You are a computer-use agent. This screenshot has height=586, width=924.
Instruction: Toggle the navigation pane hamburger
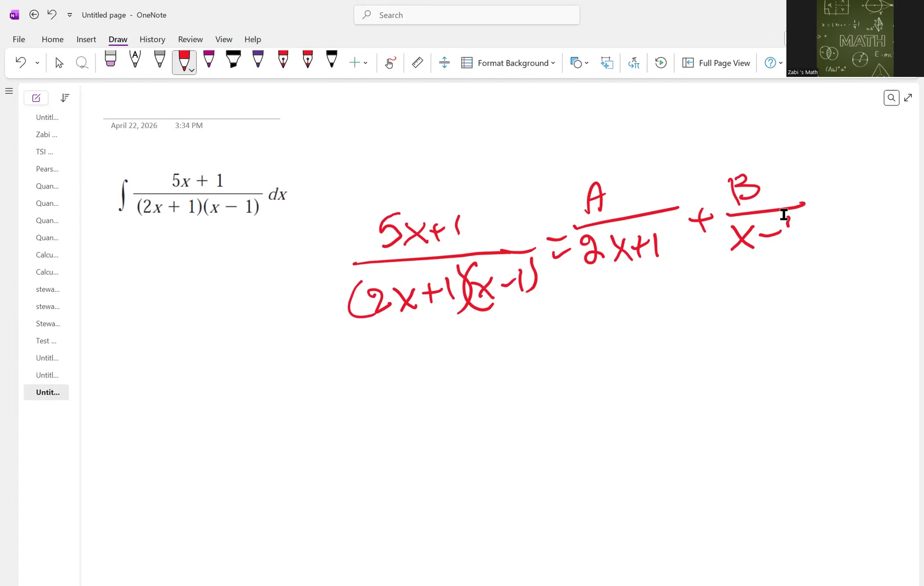[9, 91]
